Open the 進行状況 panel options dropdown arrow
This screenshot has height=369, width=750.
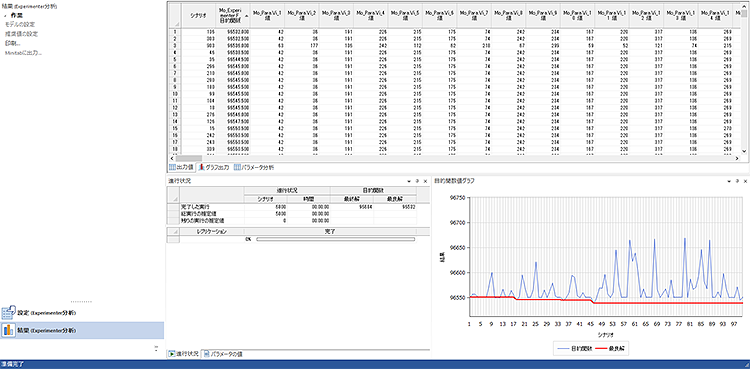coord(409,181)
